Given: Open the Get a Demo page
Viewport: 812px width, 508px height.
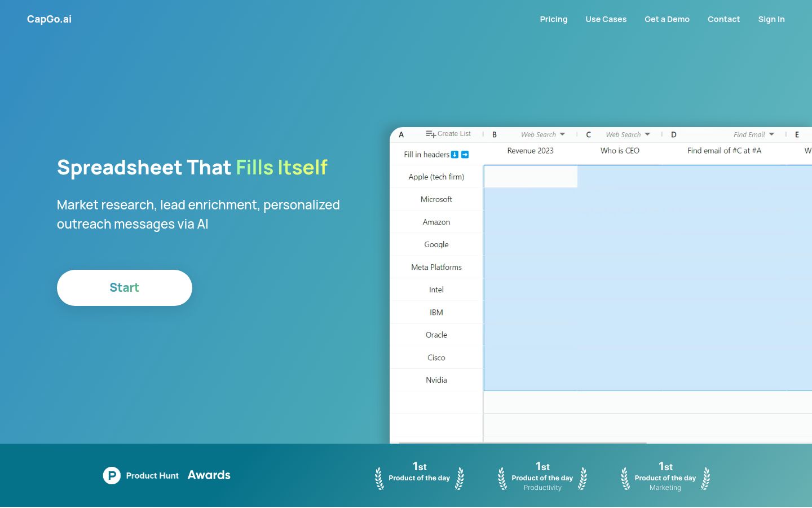Looking at the screenshot, I should (667, 19).
